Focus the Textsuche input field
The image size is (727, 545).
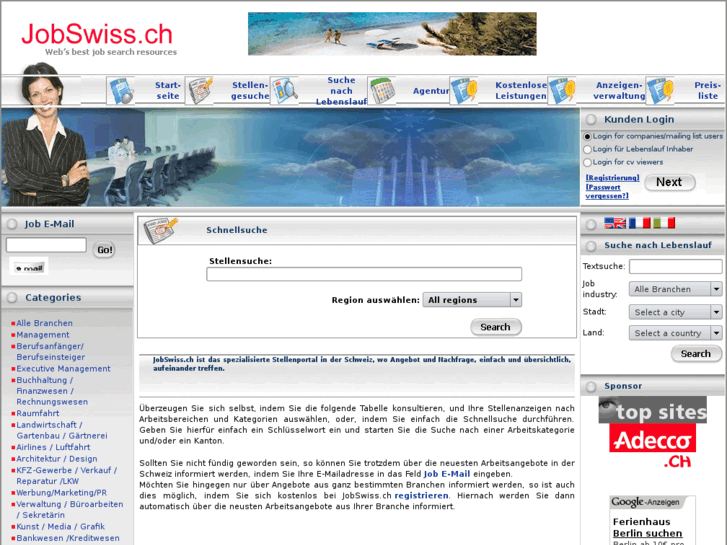pos(676,266)
